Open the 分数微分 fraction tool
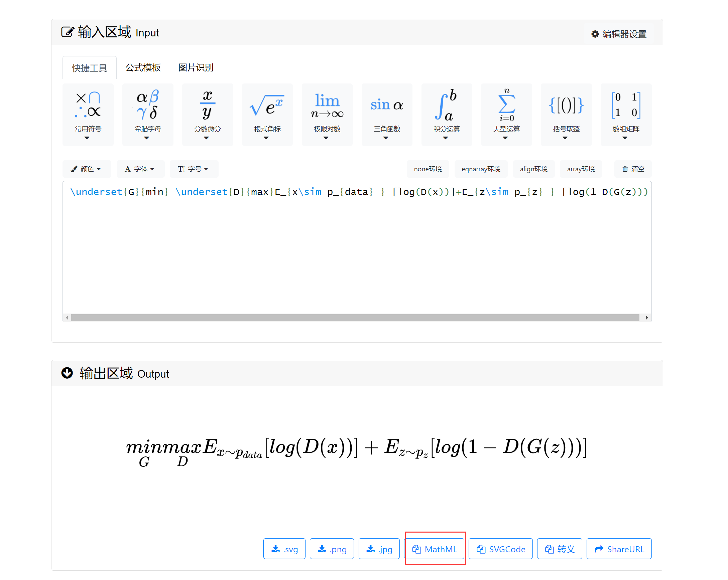728x580 pixels. 207,115
